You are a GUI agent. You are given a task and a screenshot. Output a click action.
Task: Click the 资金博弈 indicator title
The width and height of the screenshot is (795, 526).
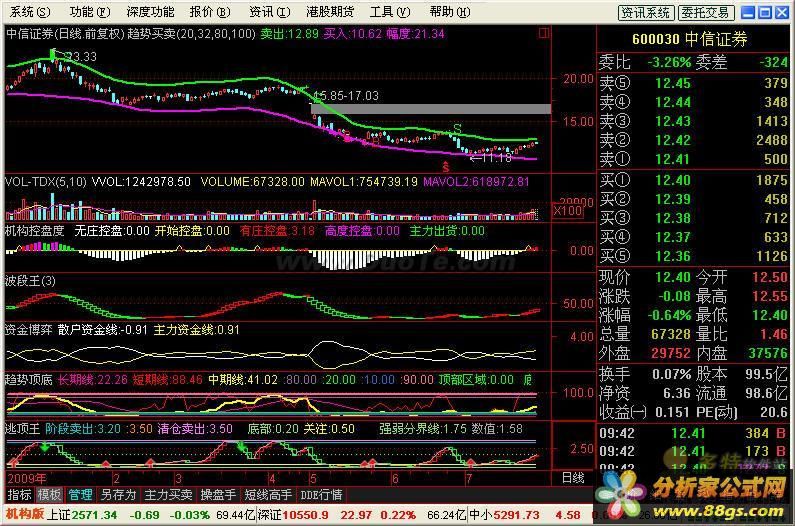click(x=28, y=330)
